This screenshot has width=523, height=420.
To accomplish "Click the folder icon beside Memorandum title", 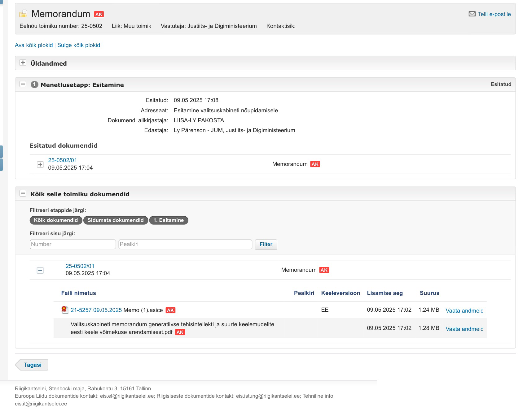I will coord(23,14).
